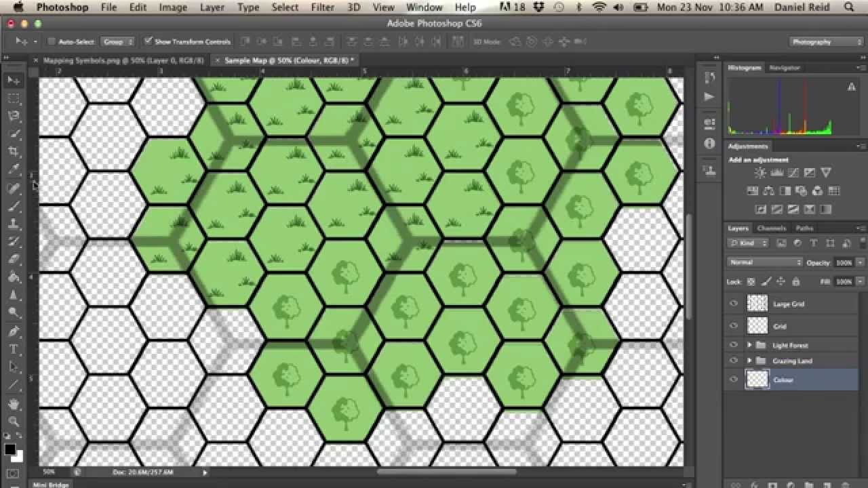The width and height of the screenshot is (868, 488).
Task: Add an Exposure adjustment
Action: pos(809,174)
